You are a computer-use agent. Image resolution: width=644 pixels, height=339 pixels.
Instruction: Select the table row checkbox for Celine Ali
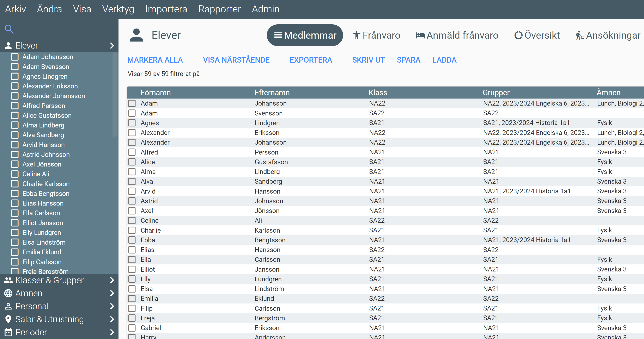point(132,220)
